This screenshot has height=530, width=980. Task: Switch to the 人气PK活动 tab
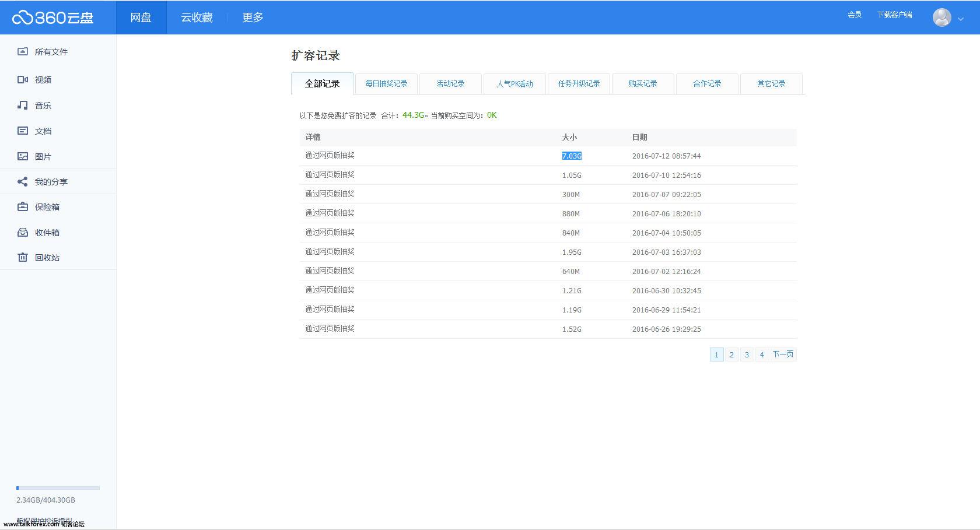tap(514, 83)
